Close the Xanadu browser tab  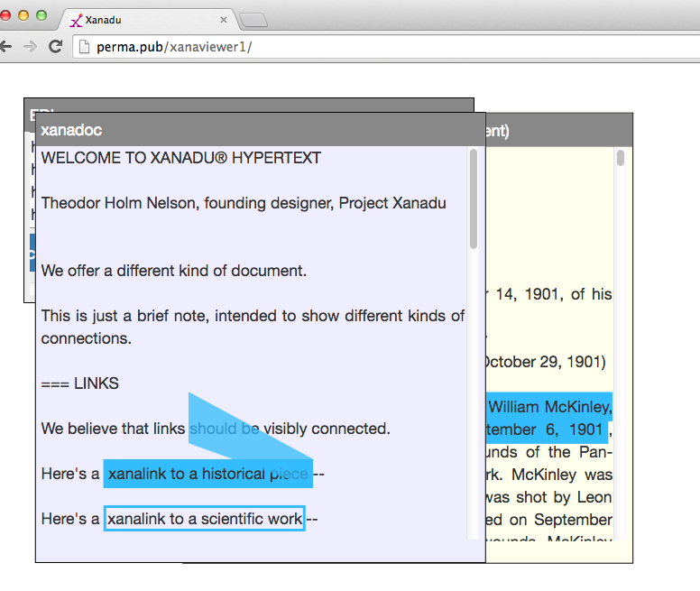(x=224, y=20)
